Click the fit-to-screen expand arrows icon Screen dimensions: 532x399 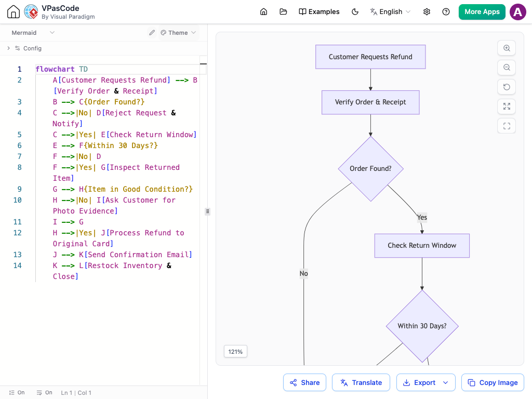pos(507,107)
